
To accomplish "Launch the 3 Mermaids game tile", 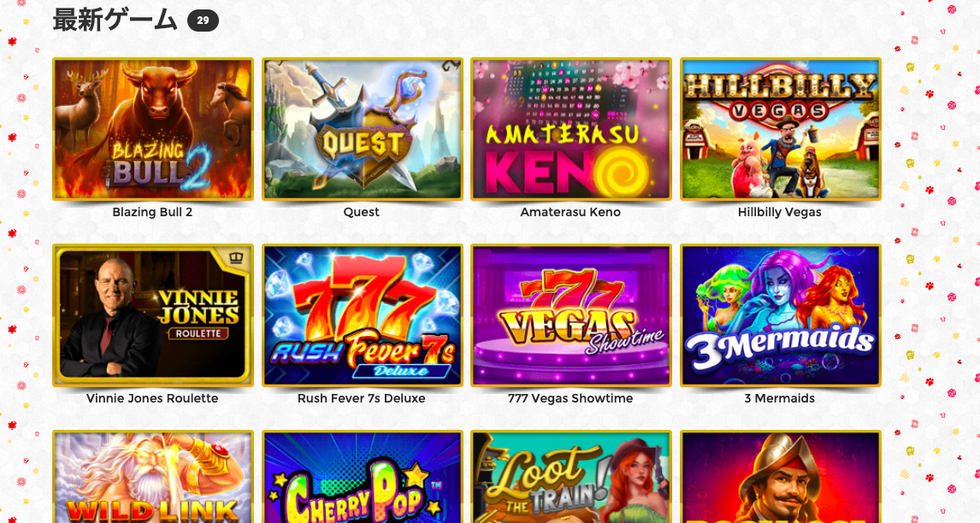I will [x=781, y=315].
